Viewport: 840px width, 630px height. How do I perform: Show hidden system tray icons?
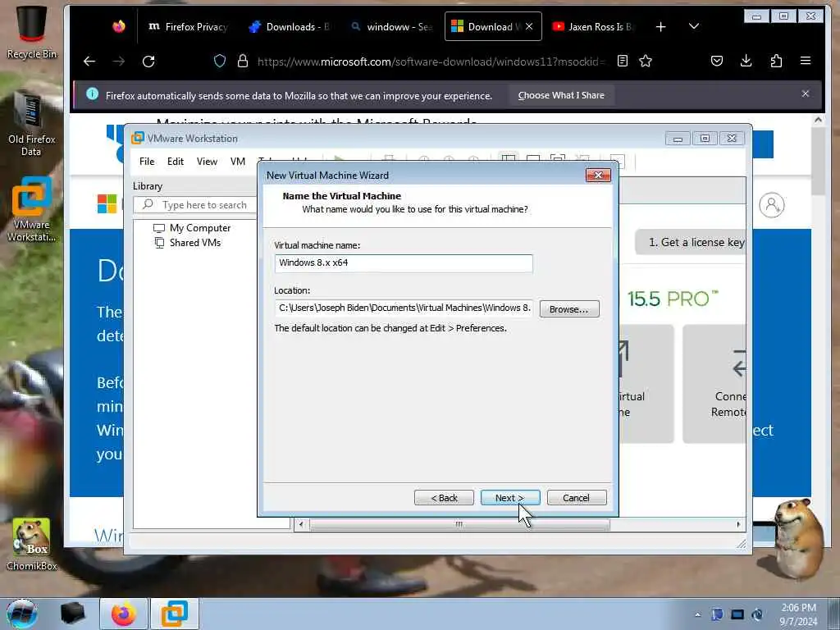697,614
